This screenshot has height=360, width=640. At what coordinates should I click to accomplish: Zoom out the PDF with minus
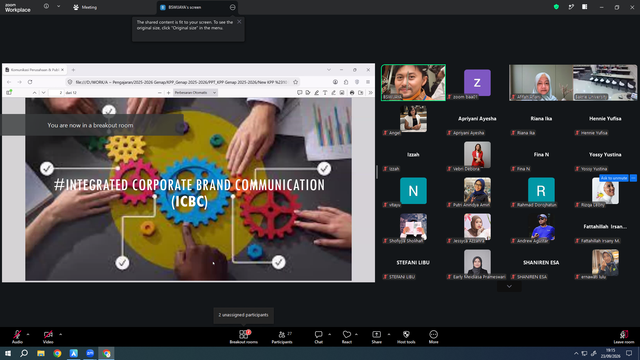160,93
